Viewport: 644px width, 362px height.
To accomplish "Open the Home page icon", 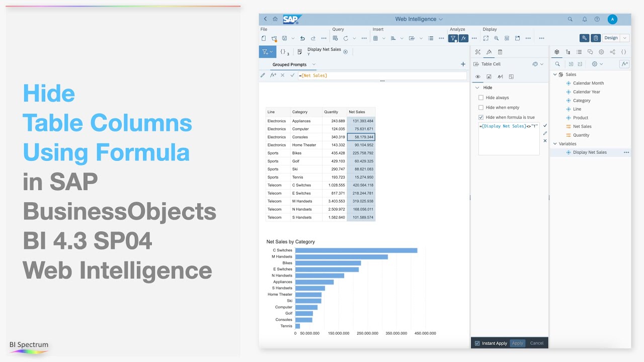I will [x=275, y=19].
